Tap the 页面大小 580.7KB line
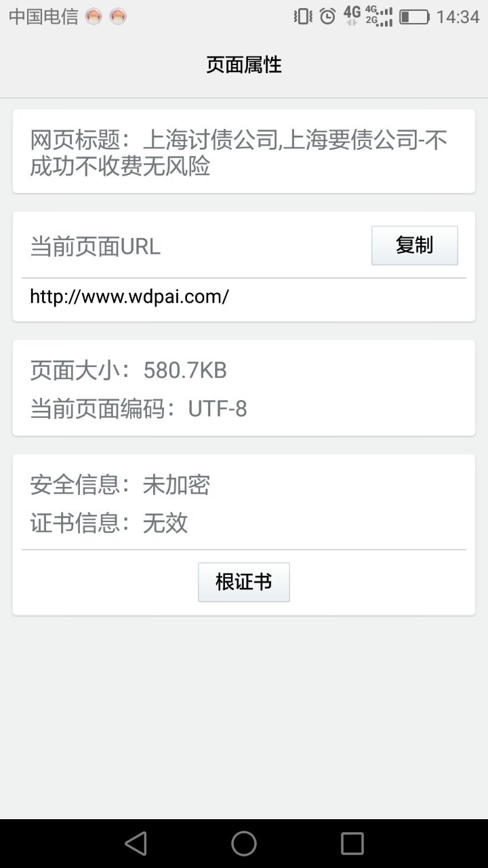488x868 pixels. 129,370
